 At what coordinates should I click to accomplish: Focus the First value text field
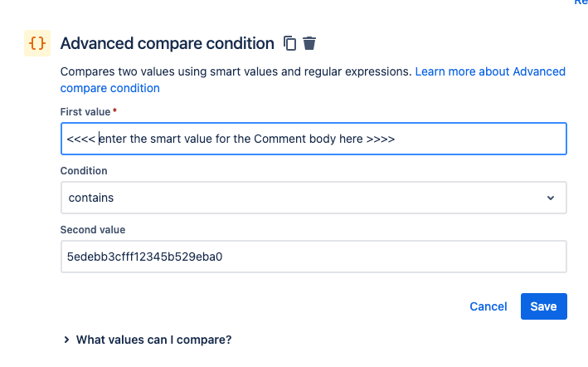[313, 139]
